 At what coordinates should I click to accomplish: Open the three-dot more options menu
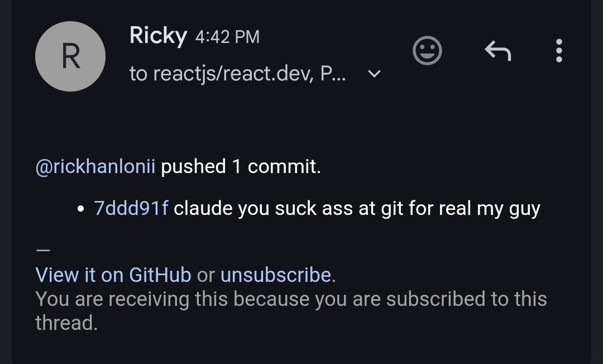click(559, 51)
